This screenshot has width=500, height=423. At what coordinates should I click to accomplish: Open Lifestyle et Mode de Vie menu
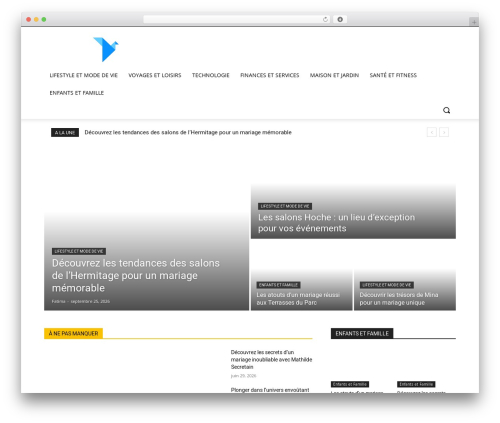click(84, 75)
